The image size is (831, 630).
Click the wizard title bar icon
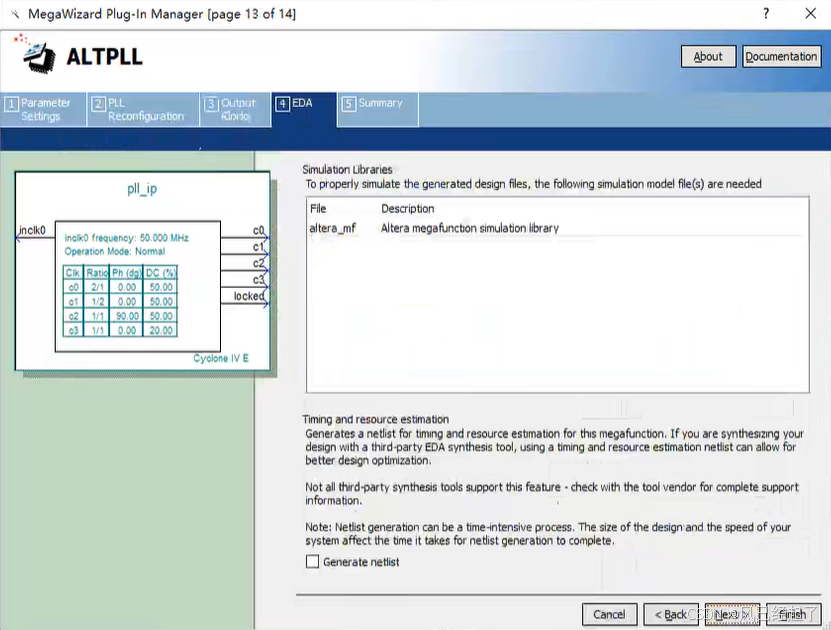tap(14, 14)
